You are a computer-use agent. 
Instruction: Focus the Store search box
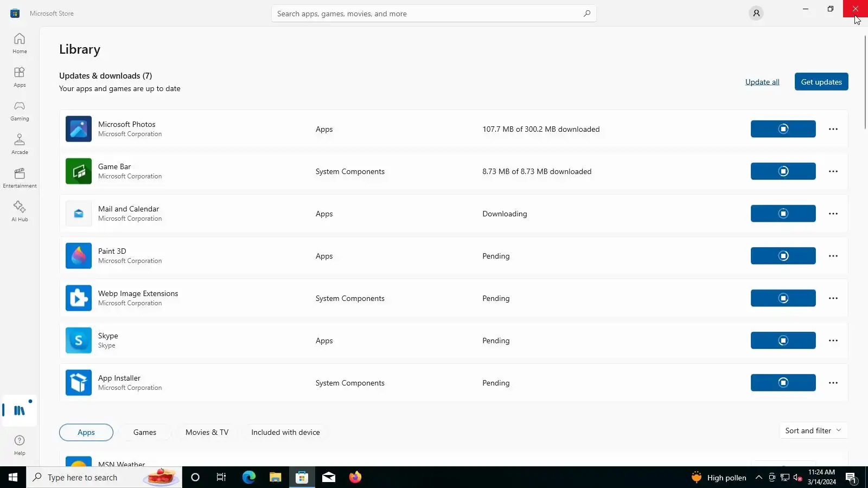pos(434,14)
